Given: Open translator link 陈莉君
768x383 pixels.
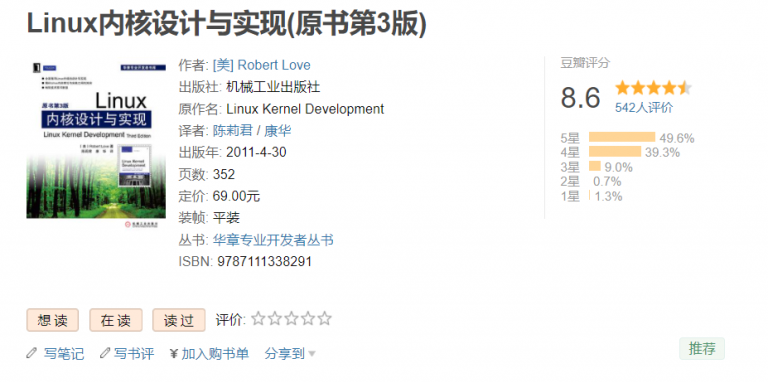Looking at the screenshot, I should (x=233, y=131).
